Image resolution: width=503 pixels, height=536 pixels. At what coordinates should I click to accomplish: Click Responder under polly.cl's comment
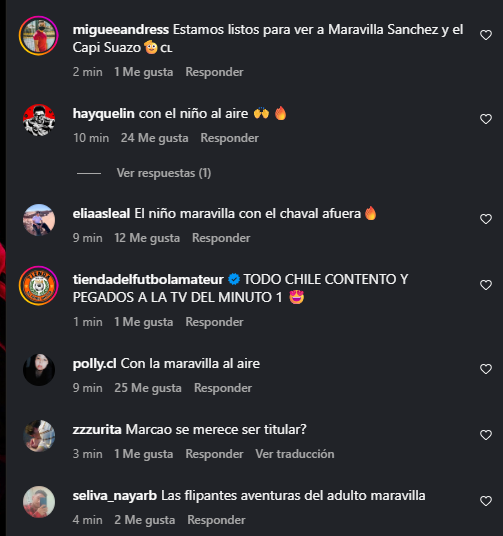tap(223, 388)
